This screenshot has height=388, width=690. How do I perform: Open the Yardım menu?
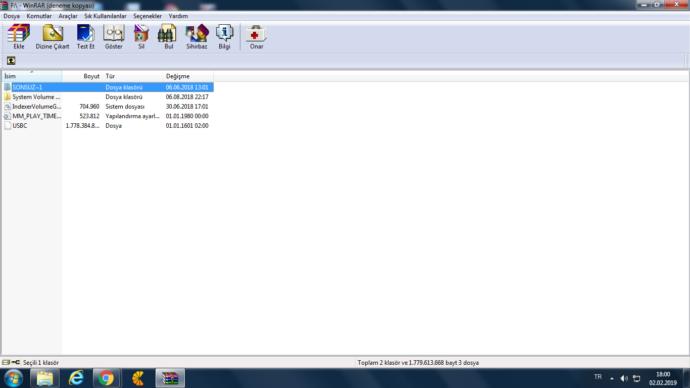[x=178, y=16]
